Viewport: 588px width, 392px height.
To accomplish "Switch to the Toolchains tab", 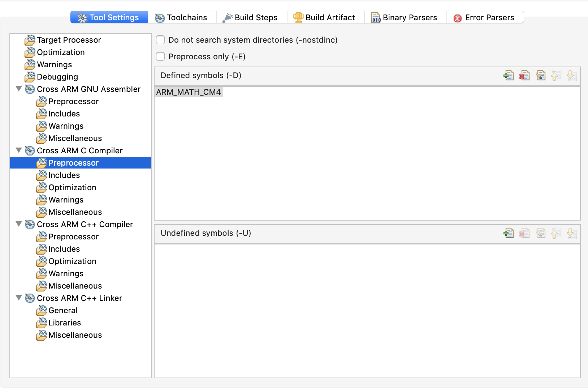I will point(182,17).
